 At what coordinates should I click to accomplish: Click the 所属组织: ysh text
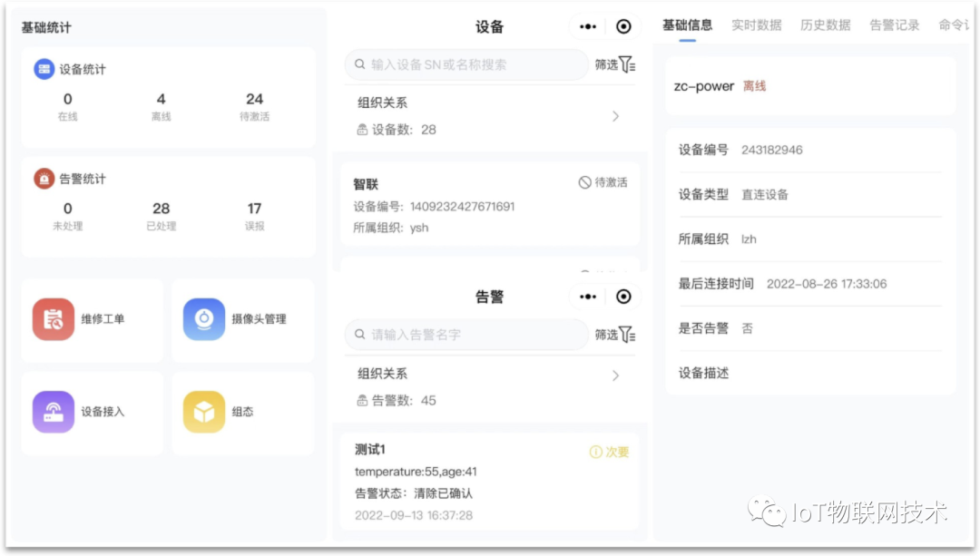click(391, 228)
